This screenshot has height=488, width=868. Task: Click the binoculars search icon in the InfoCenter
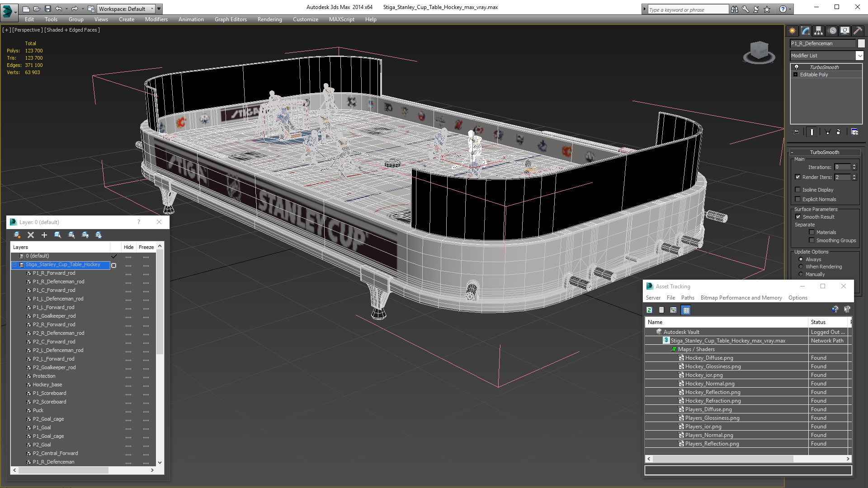(735, 9)
